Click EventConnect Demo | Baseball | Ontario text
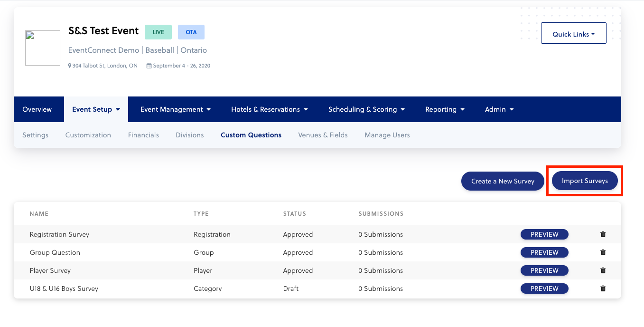 (138, 50)
